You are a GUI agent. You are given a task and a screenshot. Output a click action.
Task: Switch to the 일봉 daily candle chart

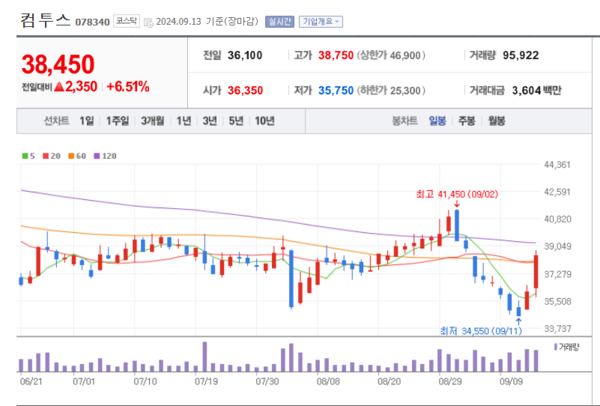(x=437, y=121)
